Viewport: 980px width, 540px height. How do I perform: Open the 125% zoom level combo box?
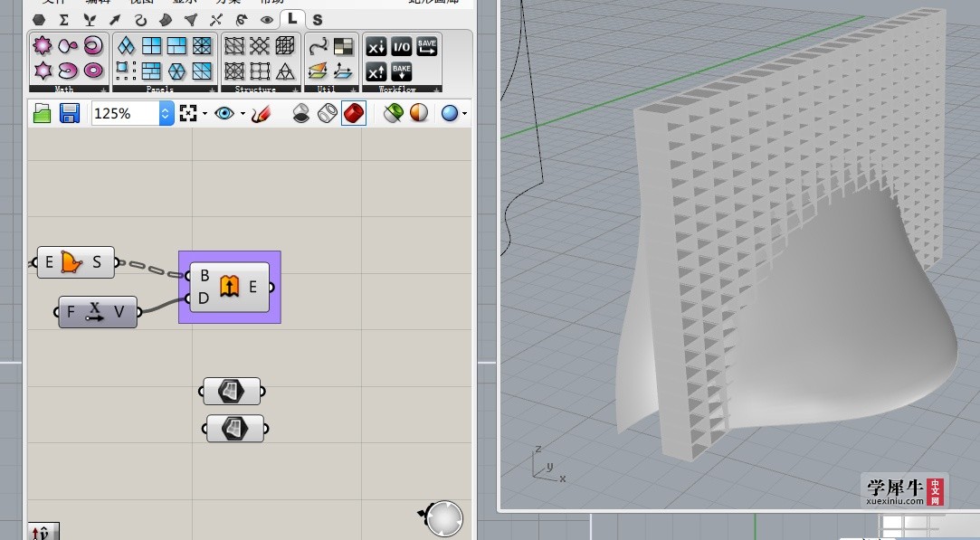132,114
